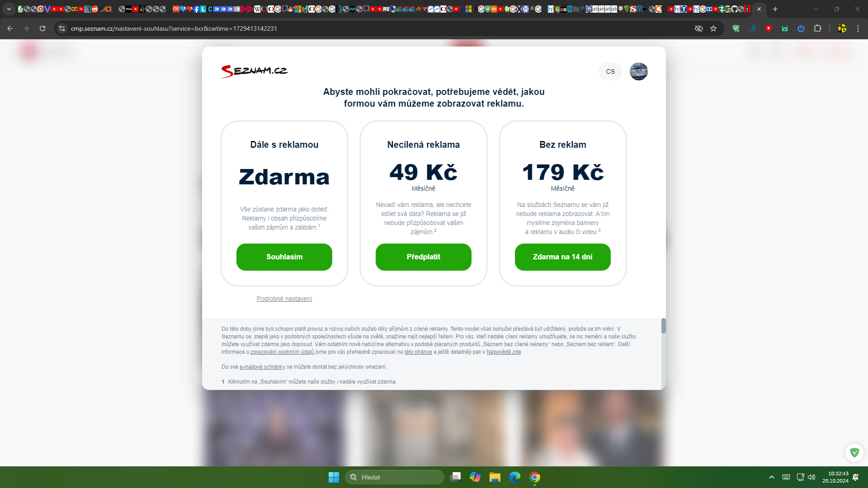Open Chrome three-dot menu
Screen dimensions: 868x488
coord(858,28)
